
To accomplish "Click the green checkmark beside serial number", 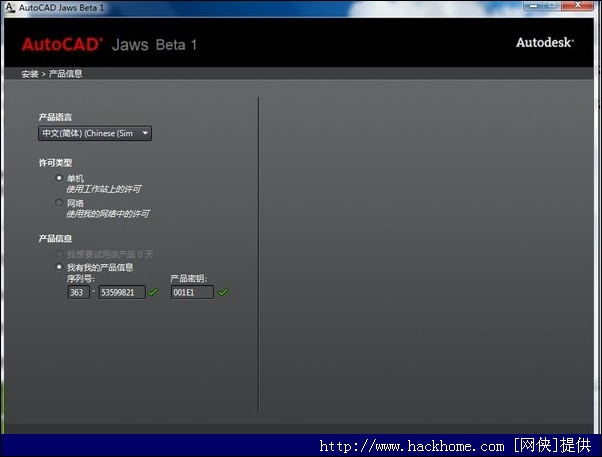I will point(153,292).
